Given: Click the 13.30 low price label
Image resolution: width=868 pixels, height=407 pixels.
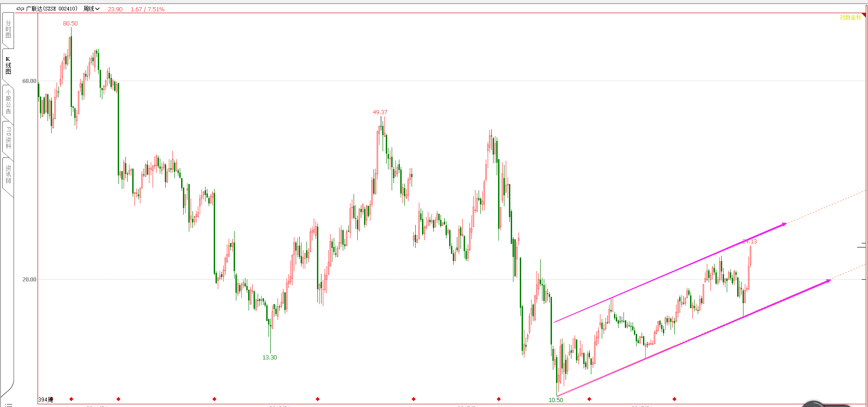Looking at the screenshot, I should coord(269,357).
